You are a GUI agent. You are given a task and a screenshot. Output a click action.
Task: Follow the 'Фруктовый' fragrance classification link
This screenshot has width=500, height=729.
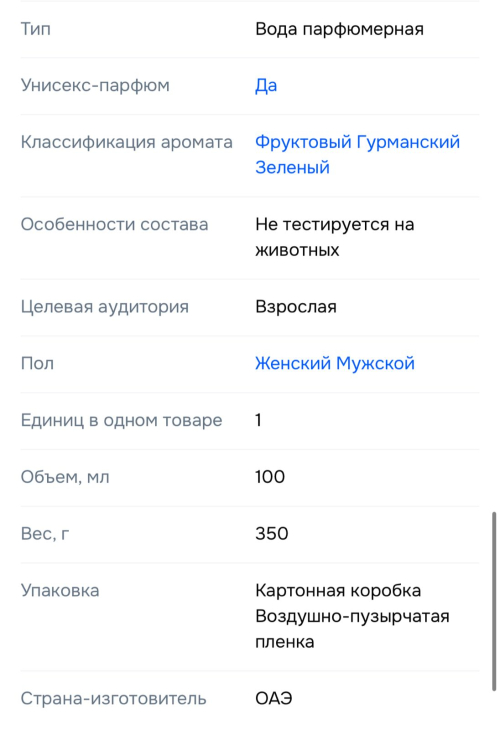[303, 142]
